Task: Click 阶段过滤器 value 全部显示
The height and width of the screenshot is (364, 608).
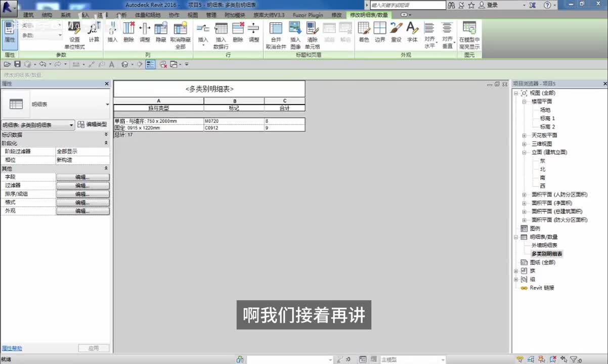Action: point(82,152)
